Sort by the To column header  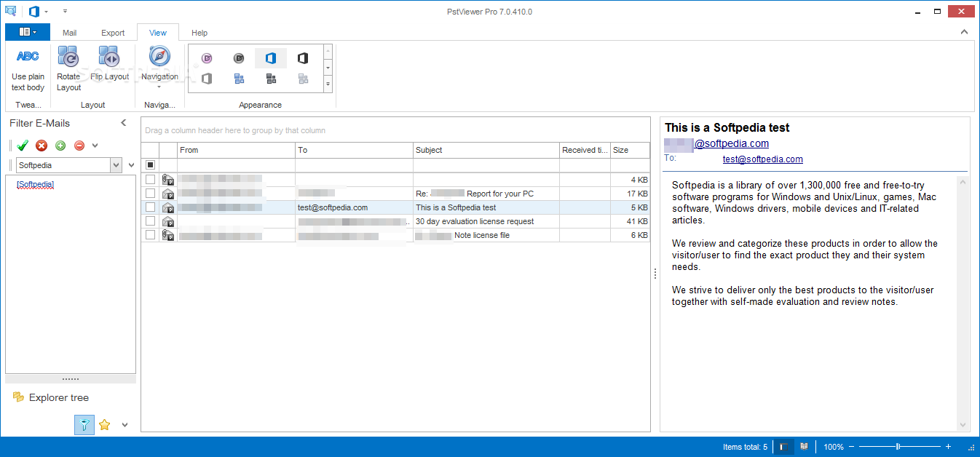click(354, 150)
